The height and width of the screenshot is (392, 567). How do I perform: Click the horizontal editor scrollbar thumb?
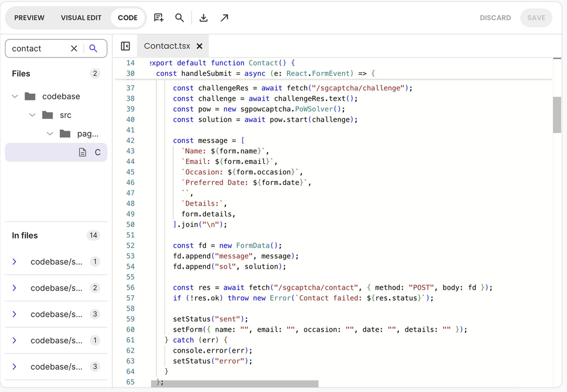(x=235, y=384)
